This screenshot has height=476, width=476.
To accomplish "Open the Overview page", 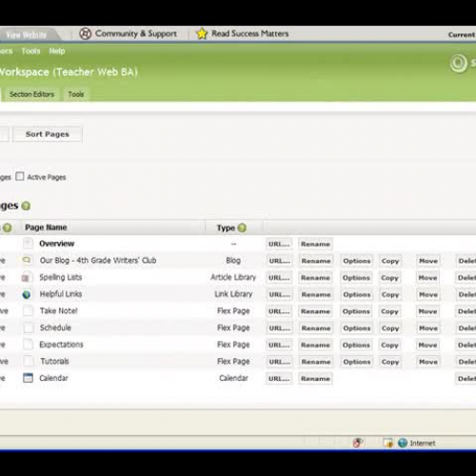I will pyautogui.click(x=56, y=244).
